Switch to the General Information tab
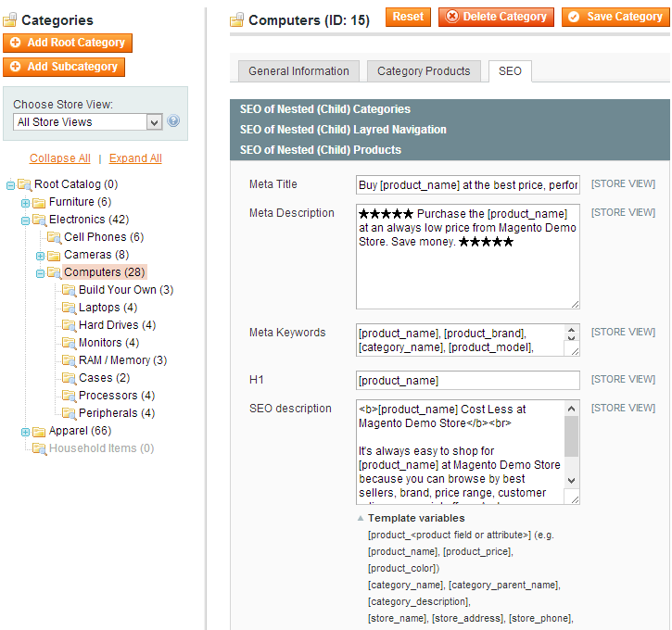This screenshot has width=672, height=630. (x=298, y=71)
